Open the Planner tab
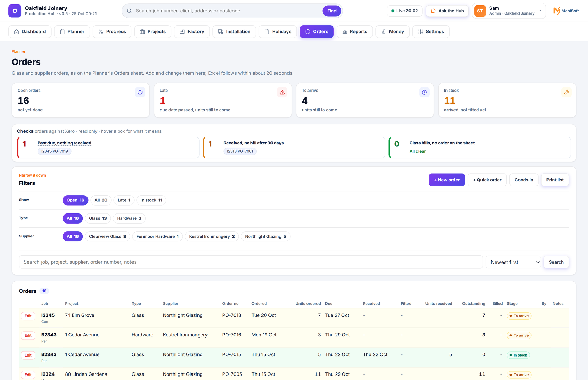This screenshot has width=588, height=380. (72, 31)
